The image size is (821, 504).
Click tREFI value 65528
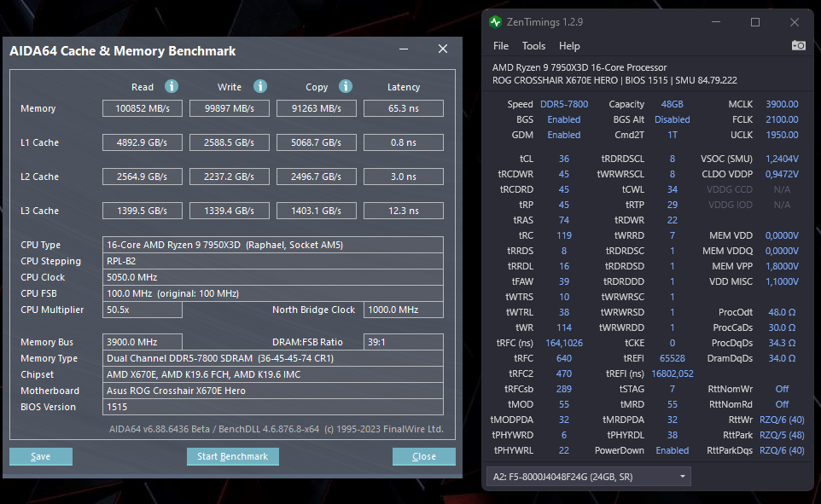(x=673, y=358)
